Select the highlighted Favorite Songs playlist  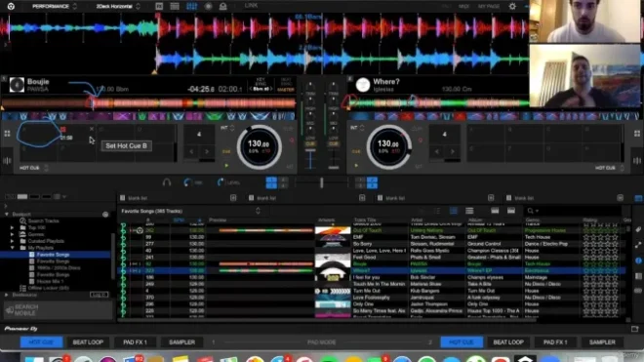[56, 255]
